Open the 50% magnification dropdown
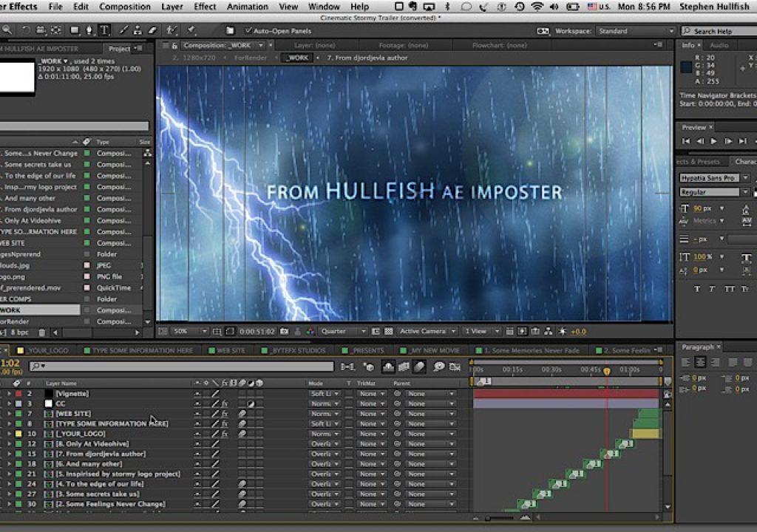Image resolution: width=757 pixels, height=532 pixels. tap(190, 331)
